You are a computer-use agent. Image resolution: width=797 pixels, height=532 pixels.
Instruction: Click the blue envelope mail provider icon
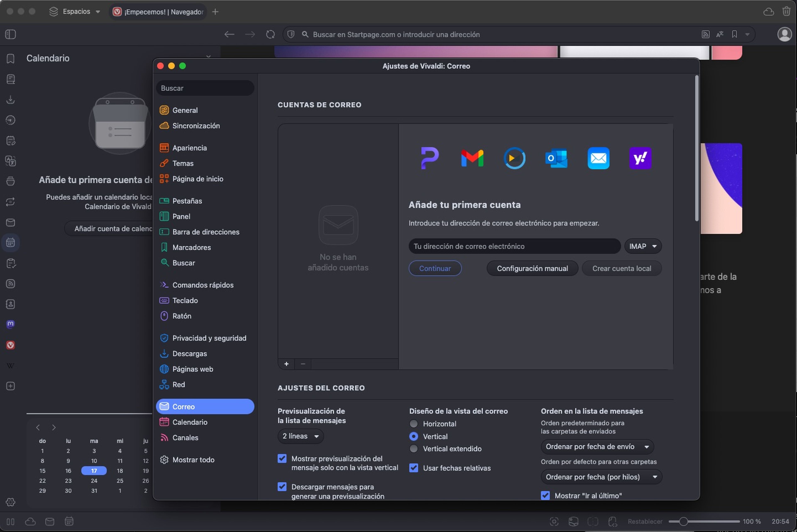(598, 158)
